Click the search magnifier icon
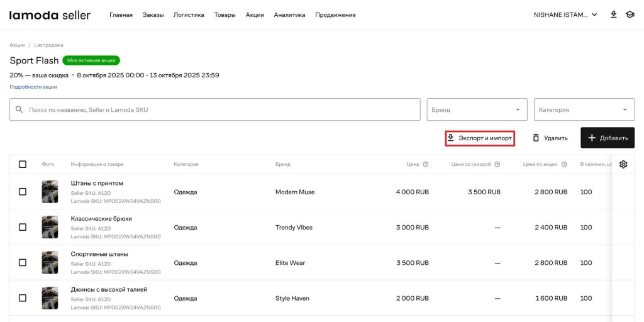The height and width of the screenshot is (322, 644). click(19, 109)
